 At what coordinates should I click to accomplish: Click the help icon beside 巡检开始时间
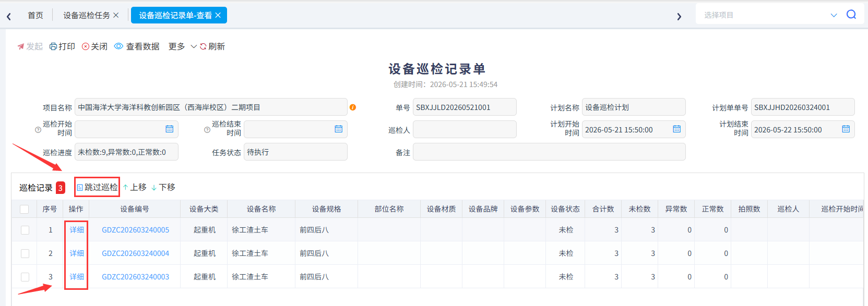pos(38,130)
